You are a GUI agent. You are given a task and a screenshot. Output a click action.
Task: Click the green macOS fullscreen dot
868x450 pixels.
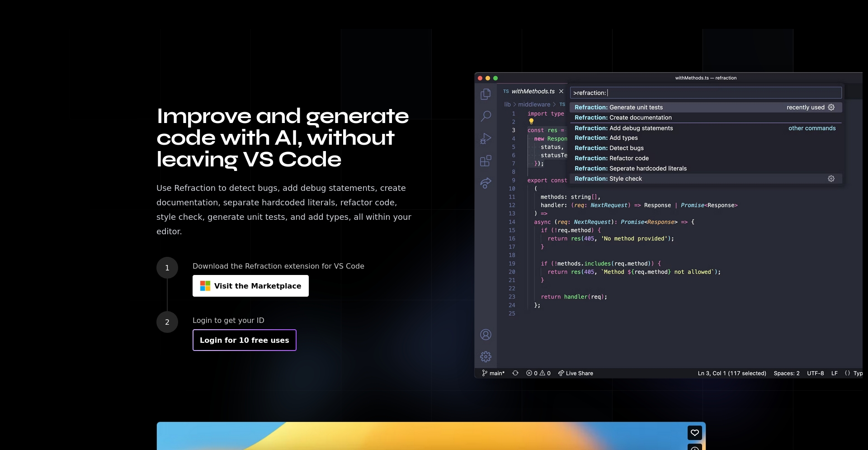[x=495, y=78]
